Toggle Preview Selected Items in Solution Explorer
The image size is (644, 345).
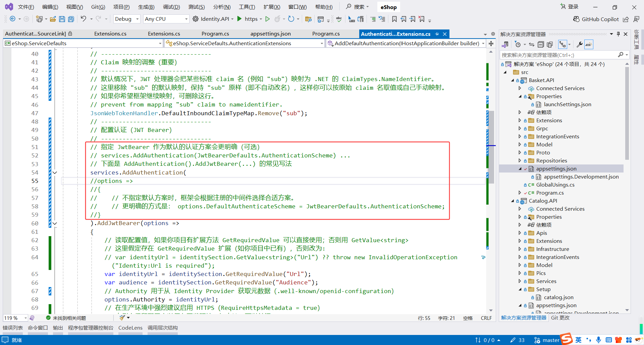[589, 44]
